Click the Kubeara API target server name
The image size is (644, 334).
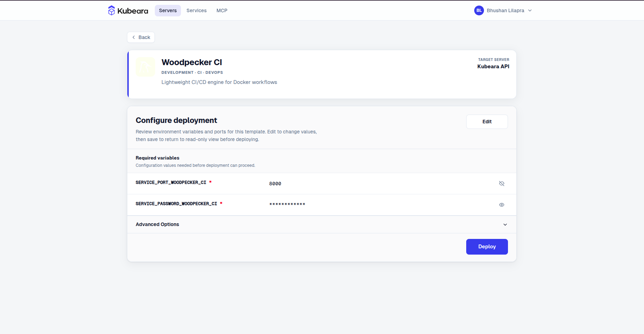coord(493,67)
